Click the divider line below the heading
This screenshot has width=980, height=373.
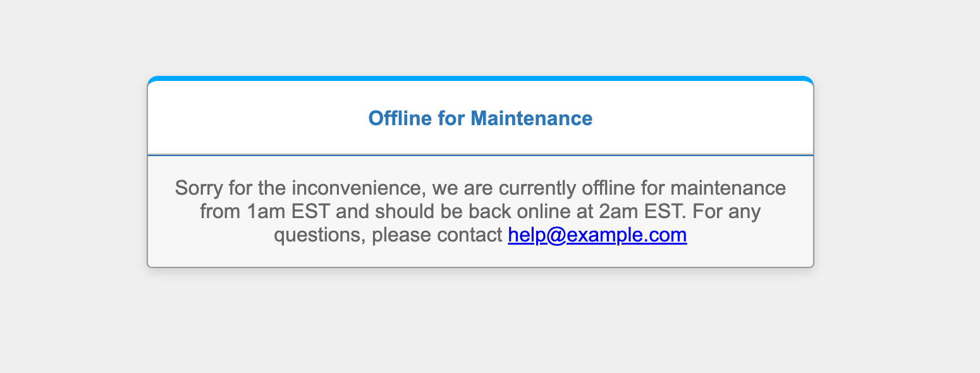[481, 155]
